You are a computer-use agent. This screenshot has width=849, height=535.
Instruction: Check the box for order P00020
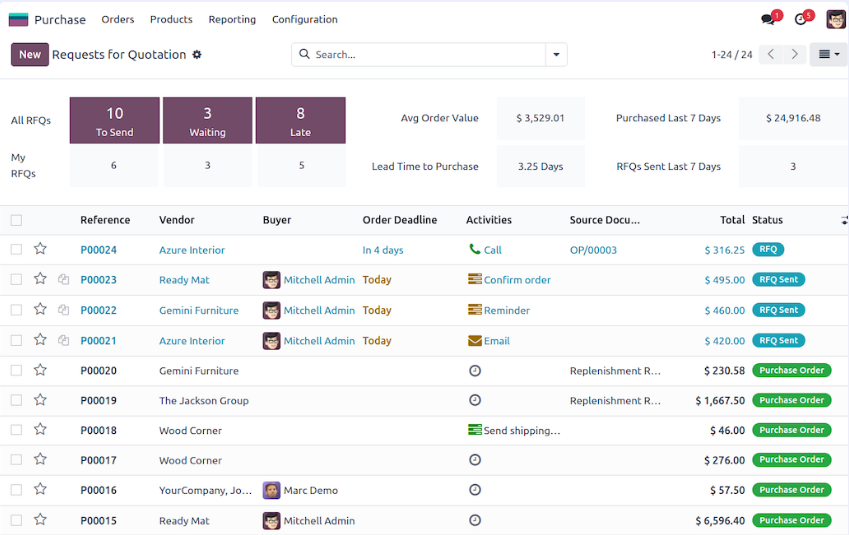(x=16, y=370)
